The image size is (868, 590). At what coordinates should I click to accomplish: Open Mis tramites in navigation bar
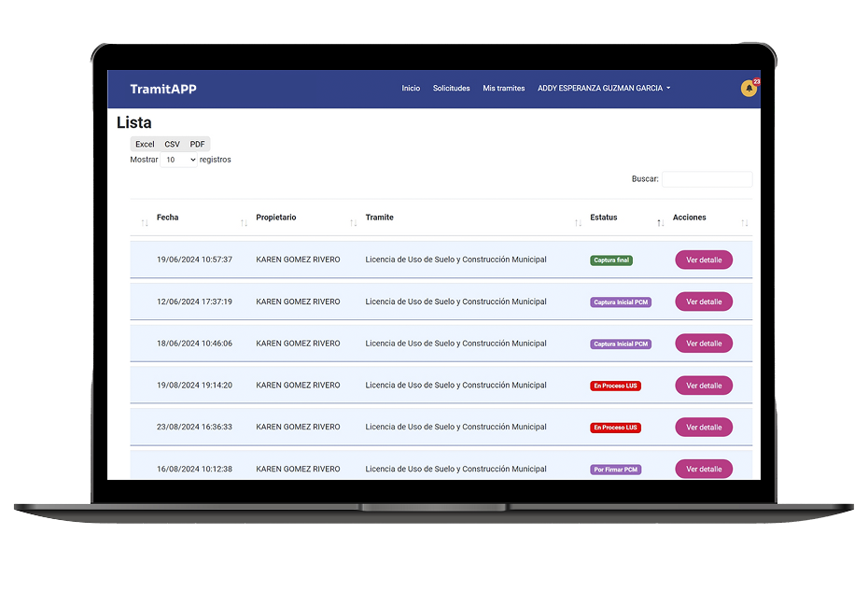click(x=504, y=89)
